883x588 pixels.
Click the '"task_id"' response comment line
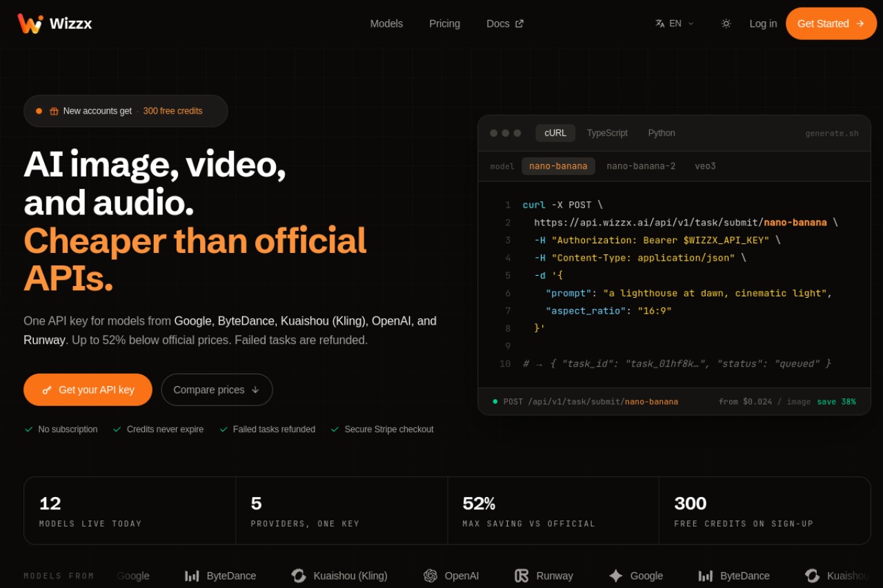coord(677,363)
